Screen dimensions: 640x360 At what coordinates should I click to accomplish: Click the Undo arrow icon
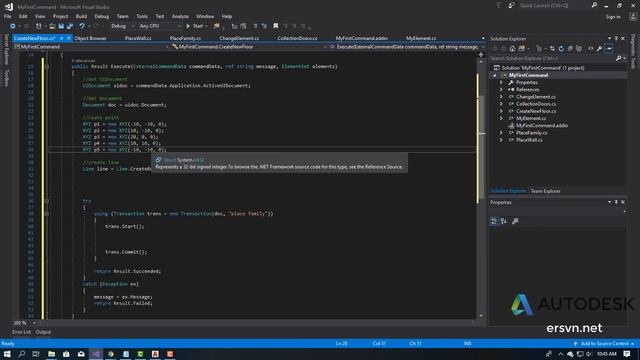[x=82, y=26]
